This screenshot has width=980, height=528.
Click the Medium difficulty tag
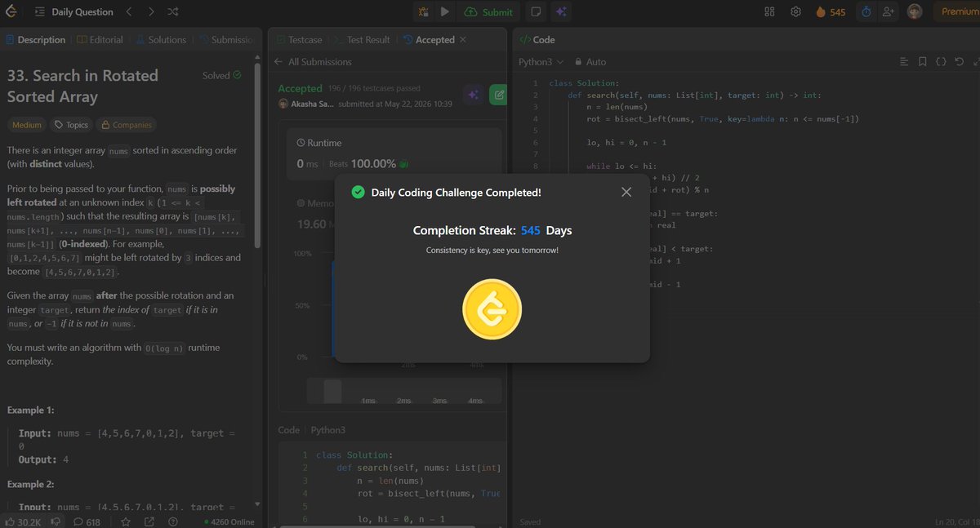click(x=27, y=125)
